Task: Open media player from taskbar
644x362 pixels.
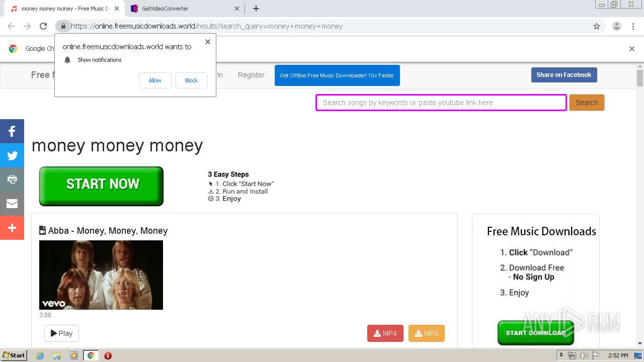Action: (x=74, y=355)
